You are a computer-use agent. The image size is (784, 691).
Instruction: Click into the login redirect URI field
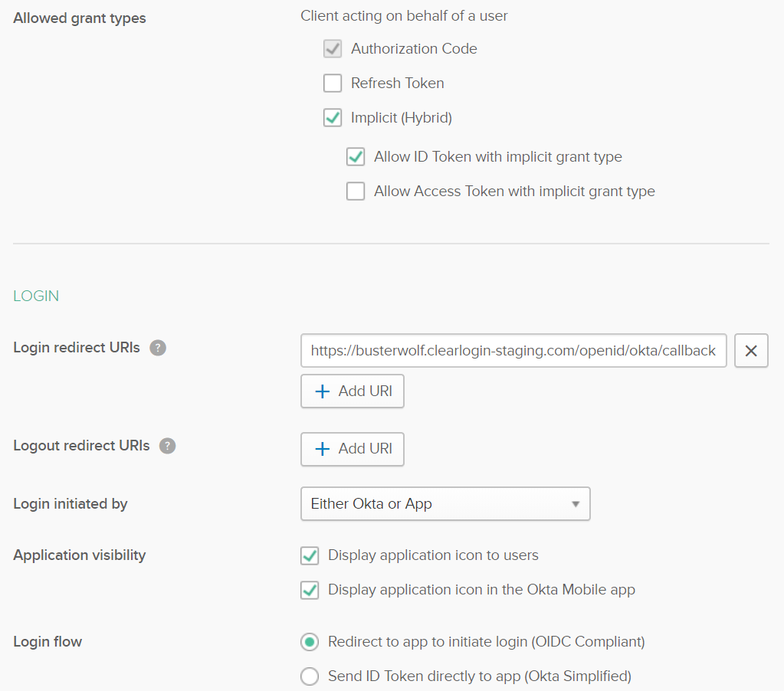click(513, 351)
